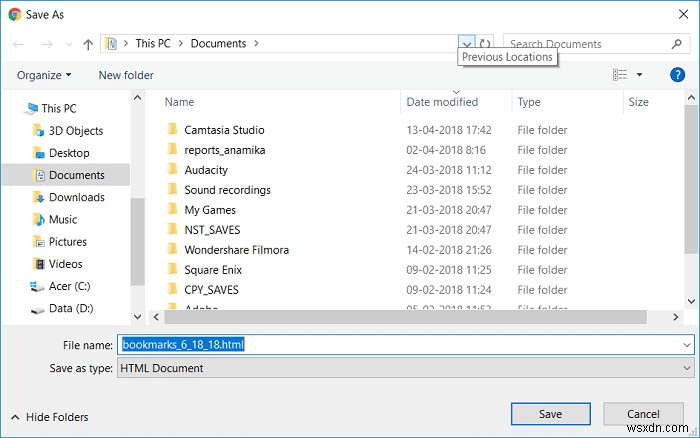Click the file list scroll-down arrow
700x438 pixels.
point(692,301)
